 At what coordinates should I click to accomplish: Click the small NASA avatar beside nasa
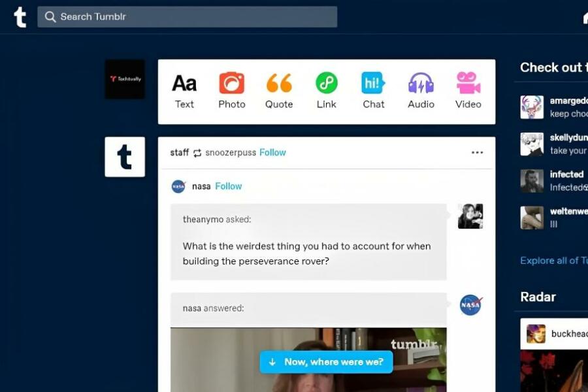click(178, 186)
